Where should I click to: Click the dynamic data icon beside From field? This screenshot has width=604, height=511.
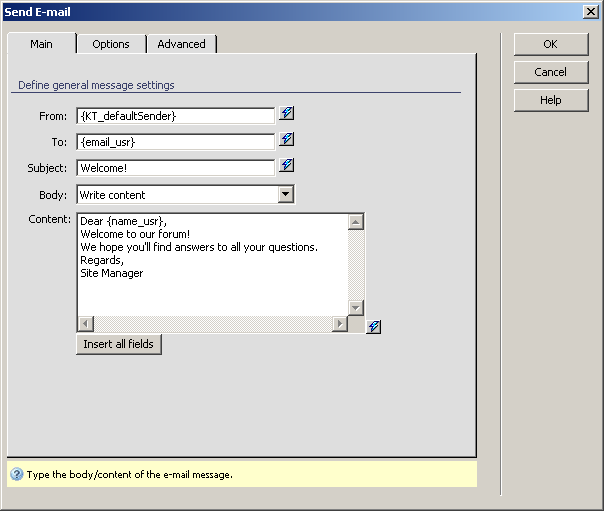[287, 114]
